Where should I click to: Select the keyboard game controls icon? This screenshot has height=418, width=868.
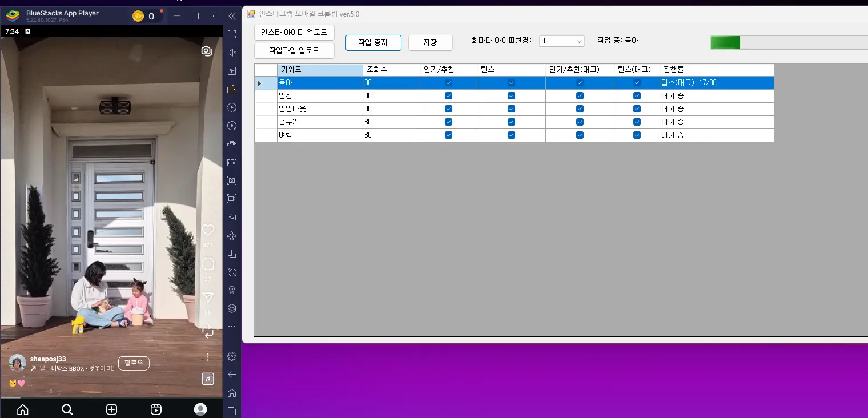[231, 89]
